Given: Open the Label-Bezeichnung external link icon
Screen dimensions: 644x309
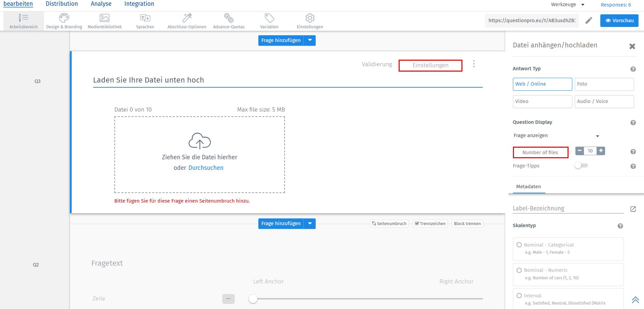Looking at the screenshot, I should tap(633, 209).
